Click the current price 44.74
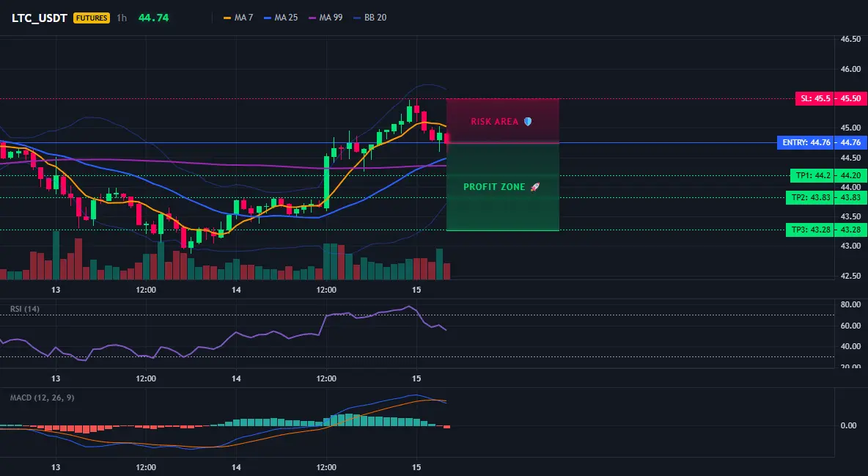The height and width of the screenshot is (476, 868). point(153,18)
